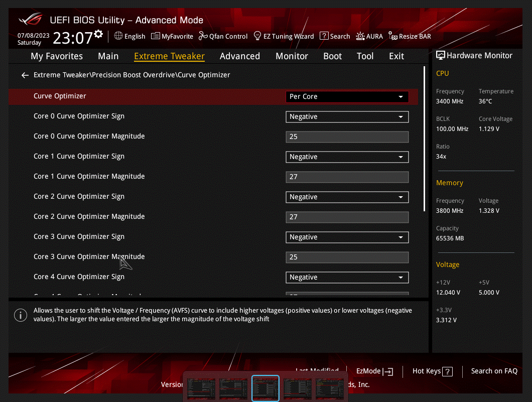This screenshot has width=532, height=402.
Task: Click the Last Modified label
Action: [x=317, y=370]
